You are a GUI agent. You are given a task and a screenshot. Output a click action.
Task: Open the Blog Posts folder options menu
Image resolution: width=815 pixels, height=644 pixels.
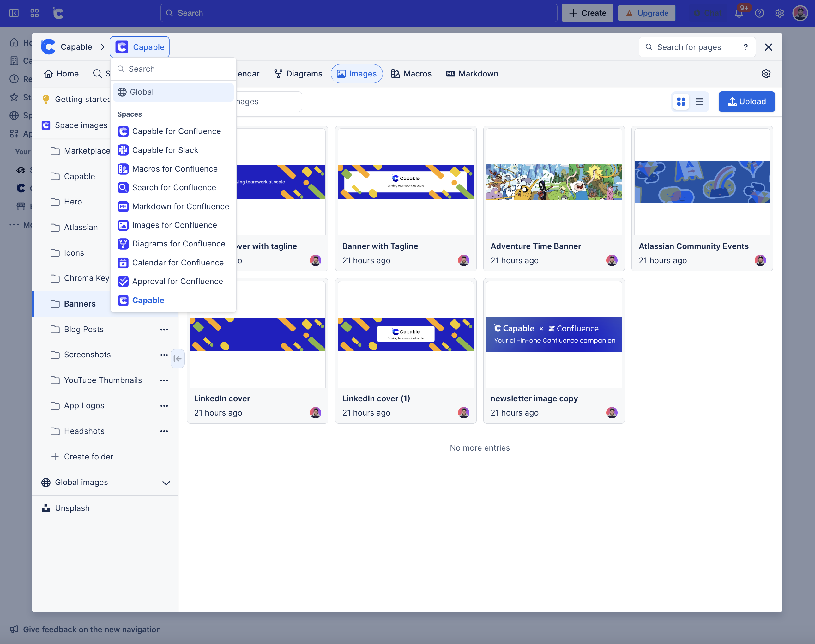click(x=164, y=329)
